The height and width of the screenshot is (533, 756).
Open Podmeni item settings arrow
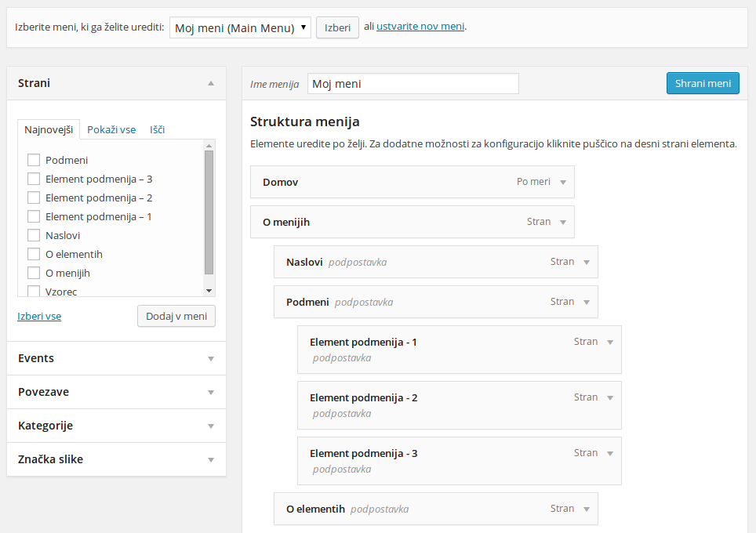coord(587,302)
